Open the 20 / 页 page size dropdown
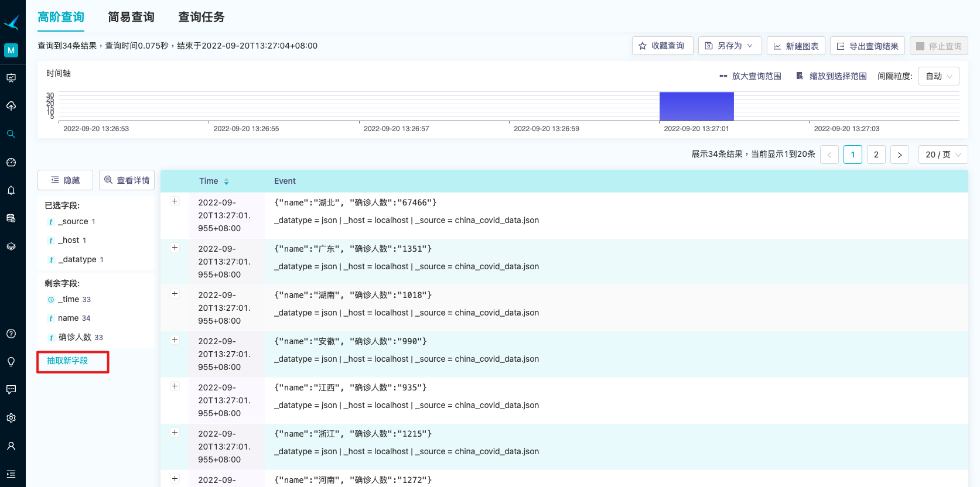The width and height of the screenshot is (980, 487). tap(943, 155)
